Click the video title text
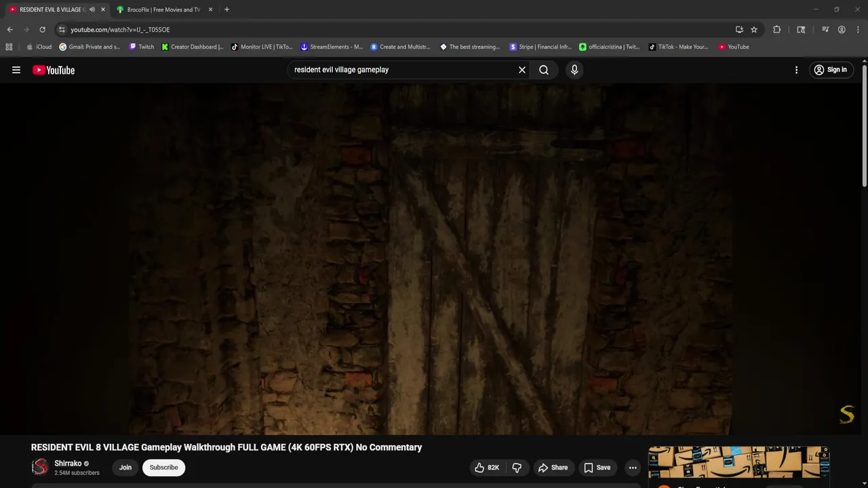This screenshot has width=868, height=488. (x=226, y=447)
